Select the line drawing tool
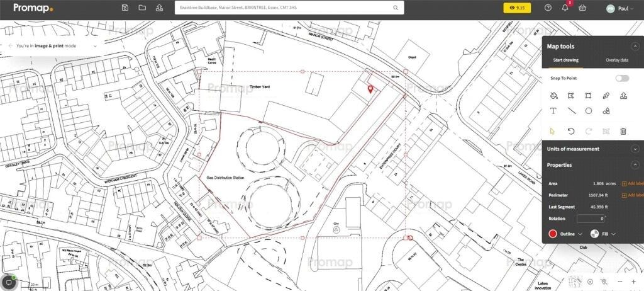The height and width of the screenshot is (291, 644). pyautogui.click(x=571, y=111)
